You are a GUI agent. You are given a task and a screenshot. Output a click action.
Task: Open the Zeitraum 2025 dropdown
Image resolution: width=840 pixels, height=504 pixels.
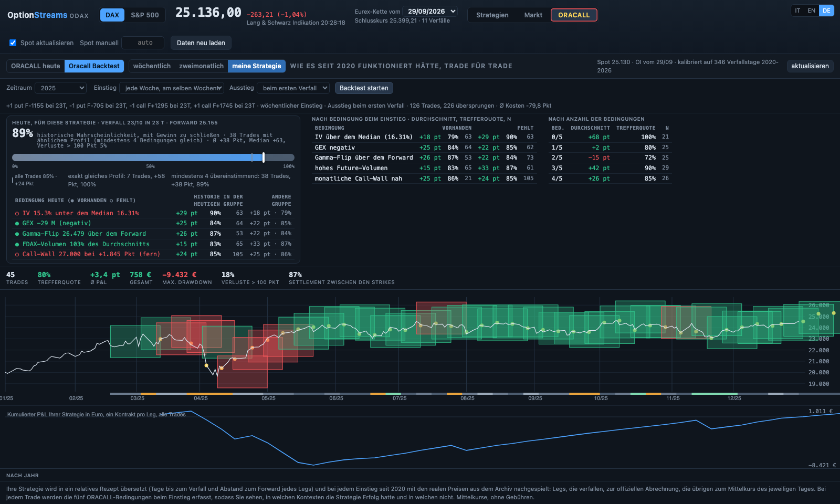[60, 88]
